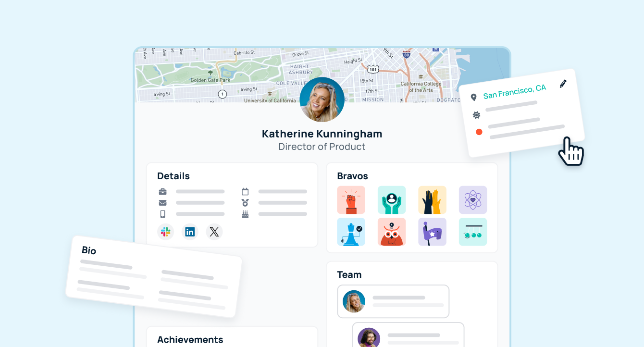Select the chess piece Bravo badge
This screenshot has height=347, width=644.
point(351,232)
